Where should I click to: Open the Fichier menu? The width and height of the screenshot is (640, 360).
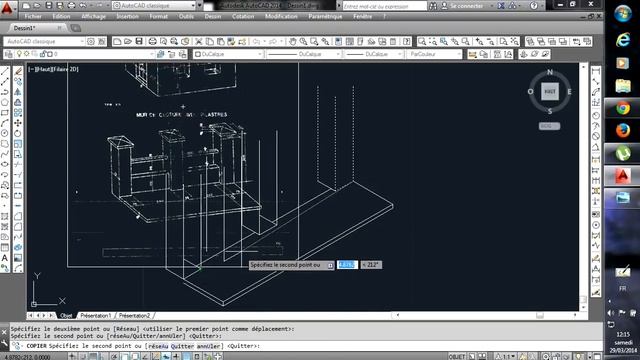33,16
